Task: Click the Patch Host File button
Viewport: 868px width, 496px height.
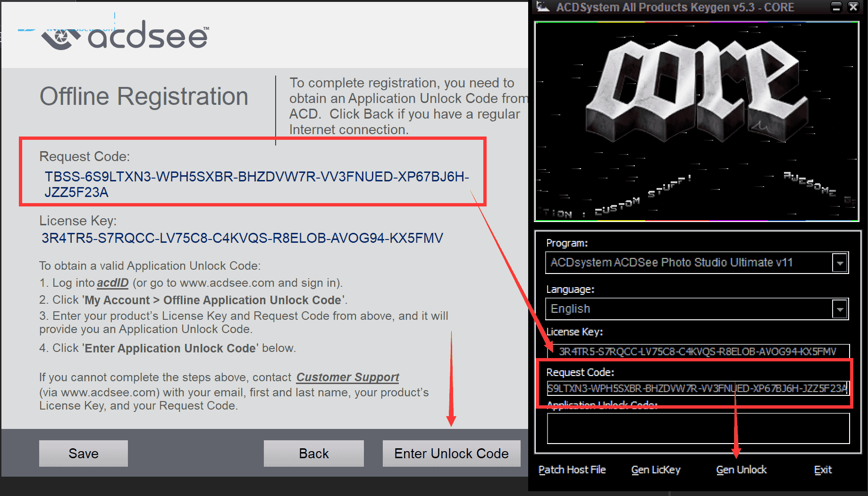Action: 572,470
